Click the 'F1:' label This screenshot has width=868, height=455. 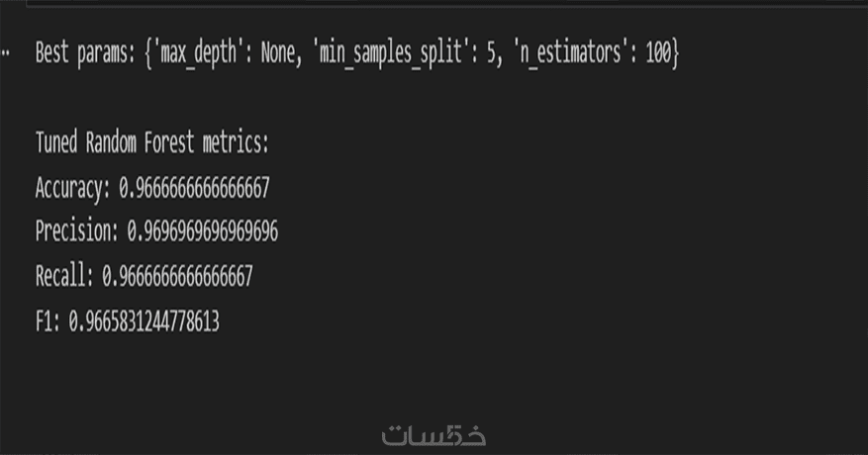[48, 320]
